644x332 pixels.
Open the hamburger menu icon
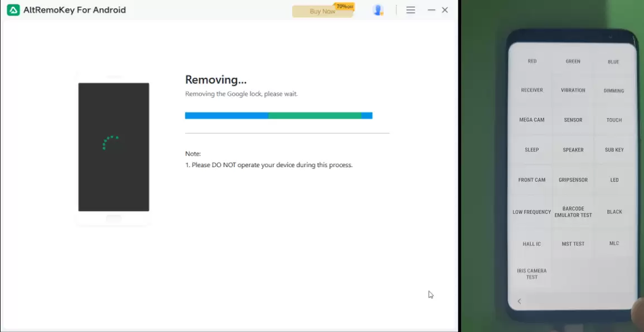411,10
